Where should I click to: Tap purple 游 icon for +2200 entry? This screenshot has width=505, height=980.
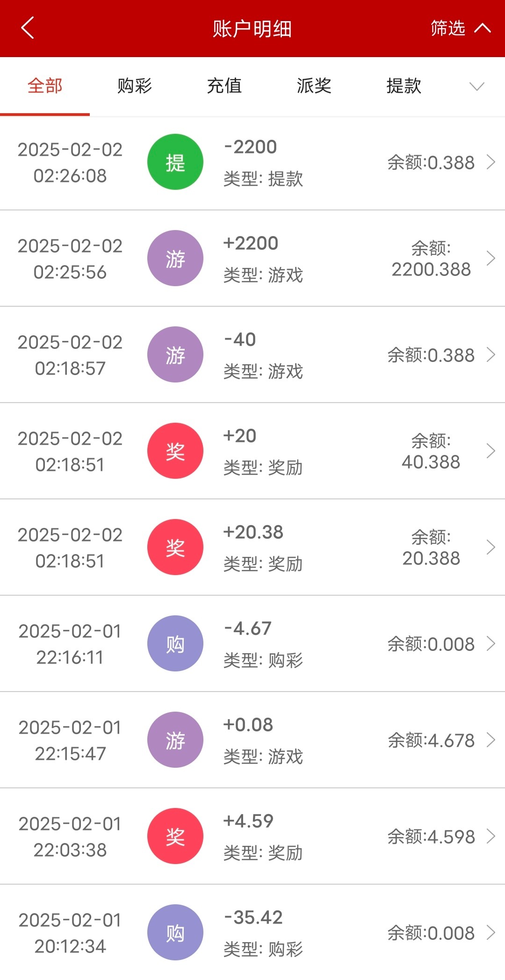pos(175,259)
